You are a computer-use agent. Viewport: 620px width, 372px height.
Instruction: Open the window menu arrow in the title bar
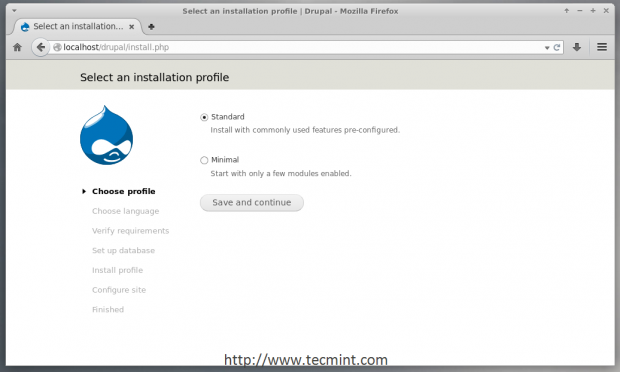[x=14, y=11]
